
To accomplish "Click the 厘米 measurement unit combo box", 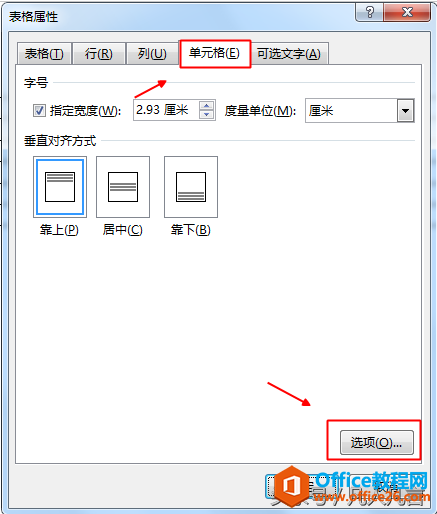I will [360, 111].
